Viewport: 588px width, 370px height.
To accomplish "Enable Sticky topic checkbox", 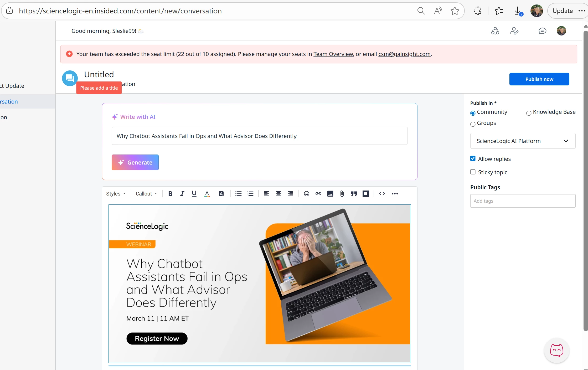I will [x=473, y=172].
